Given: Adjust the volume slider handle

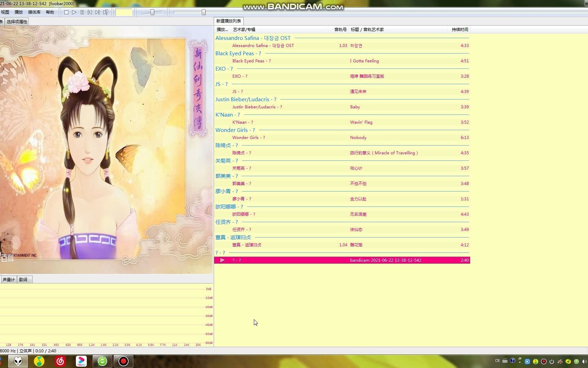Looking at the screenshot, I should [x=152, y=12].
